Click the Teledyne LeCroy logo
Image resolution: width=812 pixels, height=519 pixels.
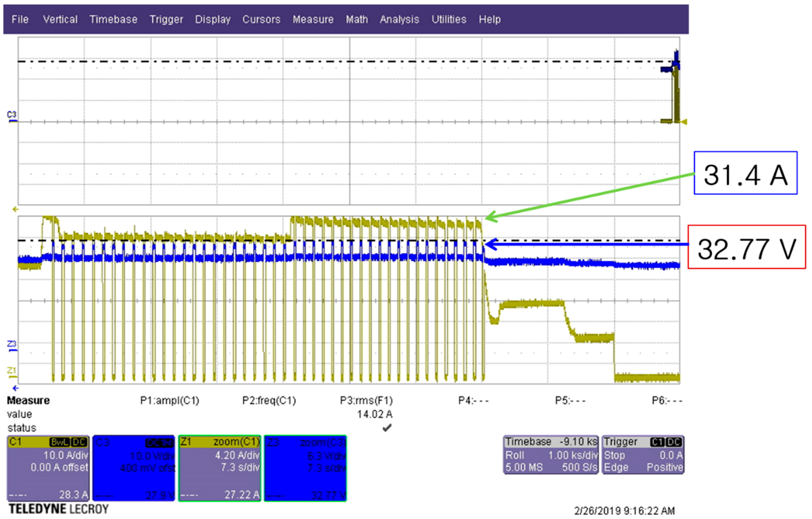tap(59, 509)
